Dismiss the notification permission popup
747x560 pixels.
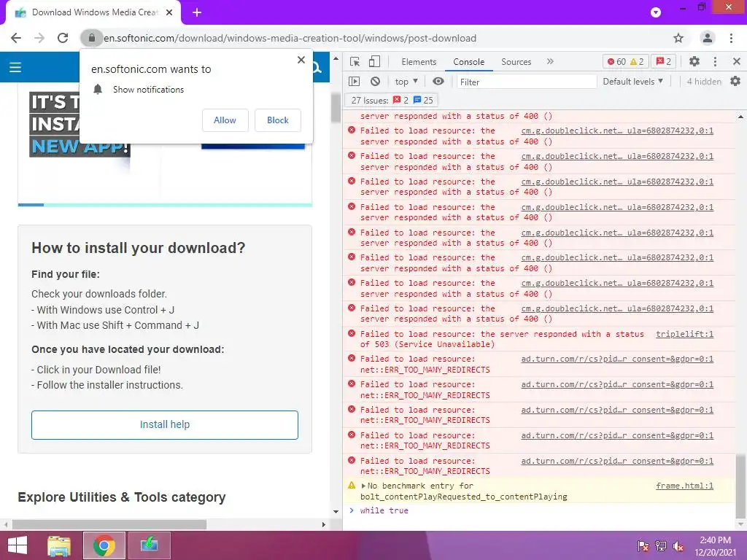pos(301,60)
